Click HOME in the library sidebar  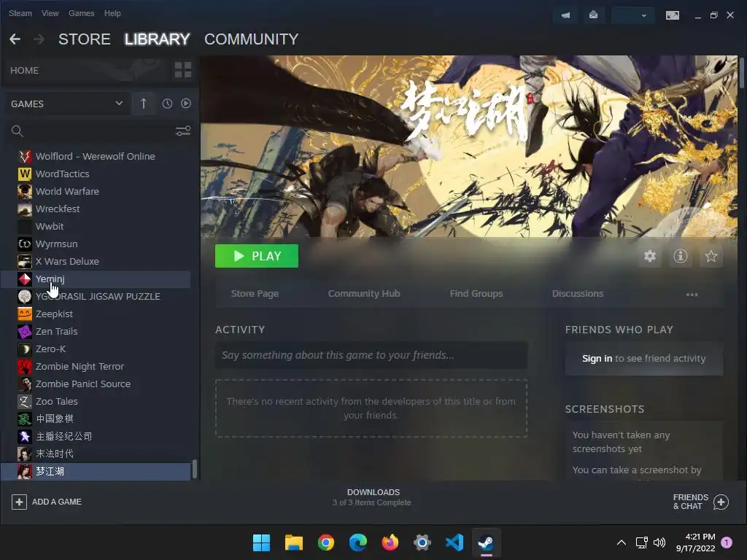(24, 71)
